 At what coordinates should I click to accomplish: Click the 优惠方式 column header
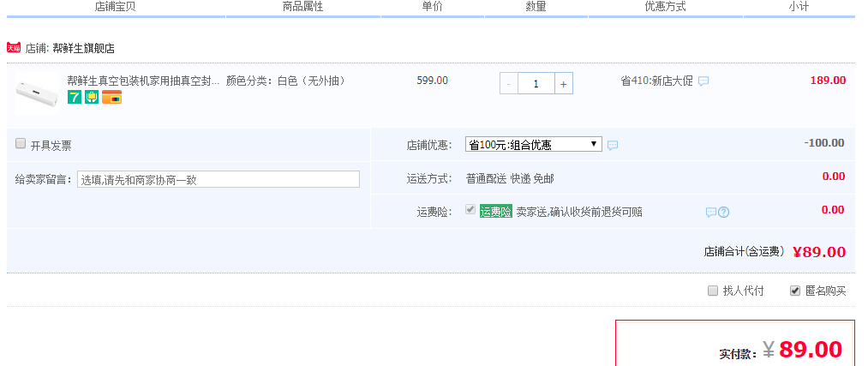click(666, 7)
